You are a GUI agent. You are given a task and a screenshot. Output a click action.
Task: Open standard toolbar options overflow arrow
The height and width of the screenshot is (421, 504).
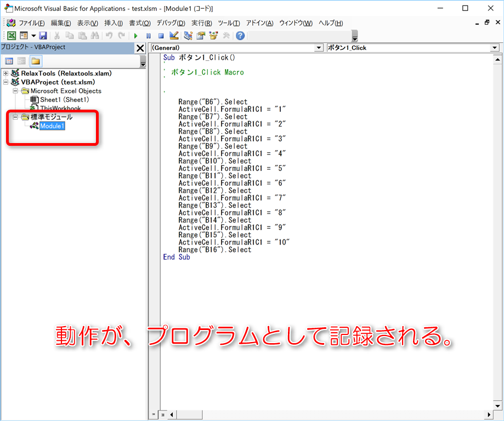(355, 36)
